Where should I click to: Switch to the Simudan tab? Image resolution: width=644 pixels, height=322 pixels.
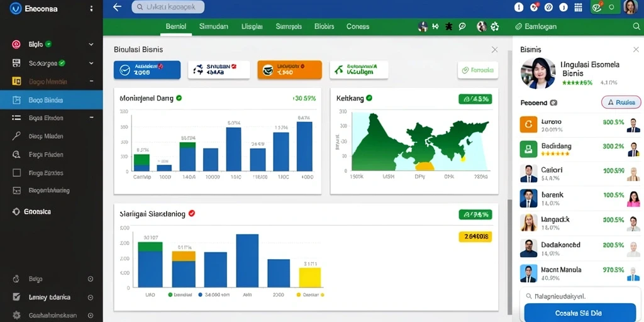(214, 26)
